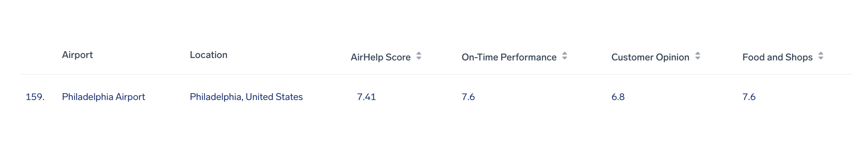The height and width of the screenshot is (156, 868).
Task: Click the down sort arrow beside AirHelp Score
Action: click(419, 58)
